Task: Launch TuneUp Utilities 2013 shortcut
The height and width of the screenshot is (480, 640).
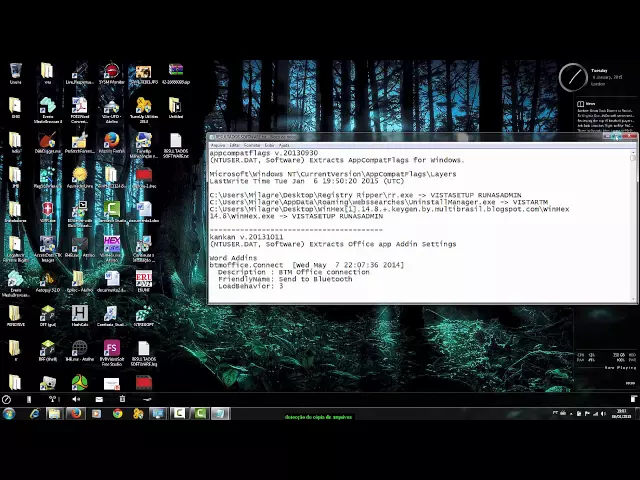Action: click(144, 110)
